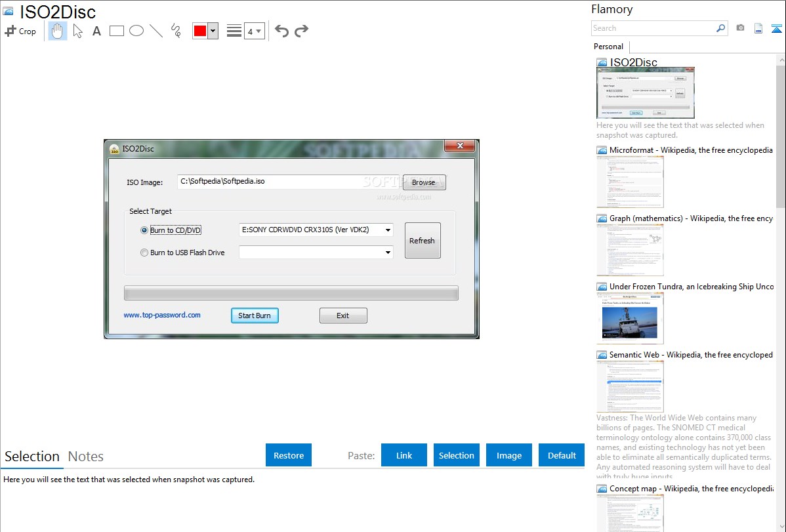
Task: Select Burn to USB Flash Drive option
Action: [x=144, y=253]
